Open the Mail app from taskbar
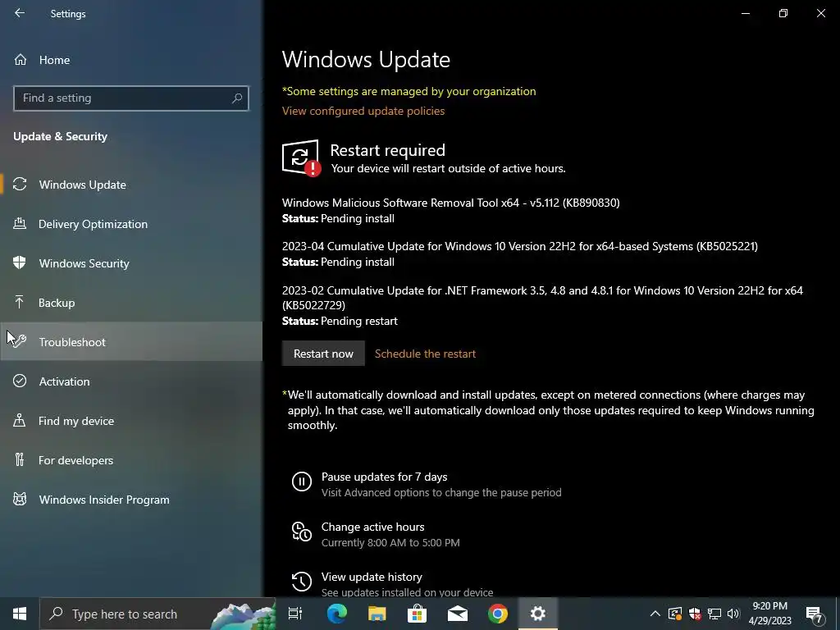Viewport: 840px width, 630px height. [458, 614]
